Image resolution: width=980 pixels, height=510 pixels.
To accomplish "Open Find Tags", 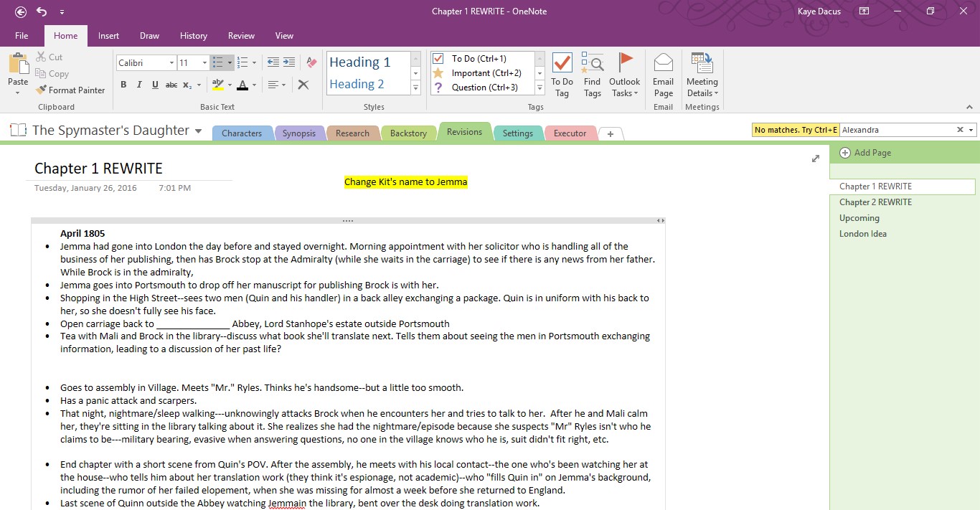I will point(592,74).
